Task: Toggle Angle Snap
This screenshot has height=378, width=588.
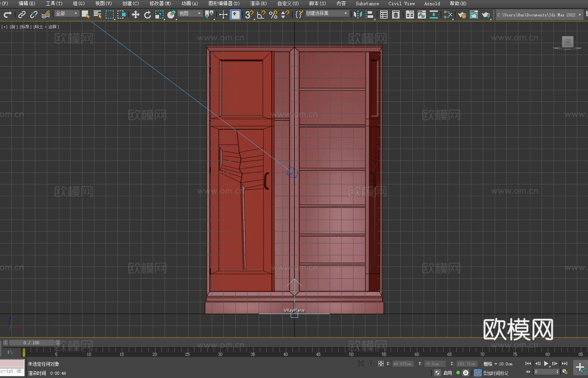Action: point(261,14)
